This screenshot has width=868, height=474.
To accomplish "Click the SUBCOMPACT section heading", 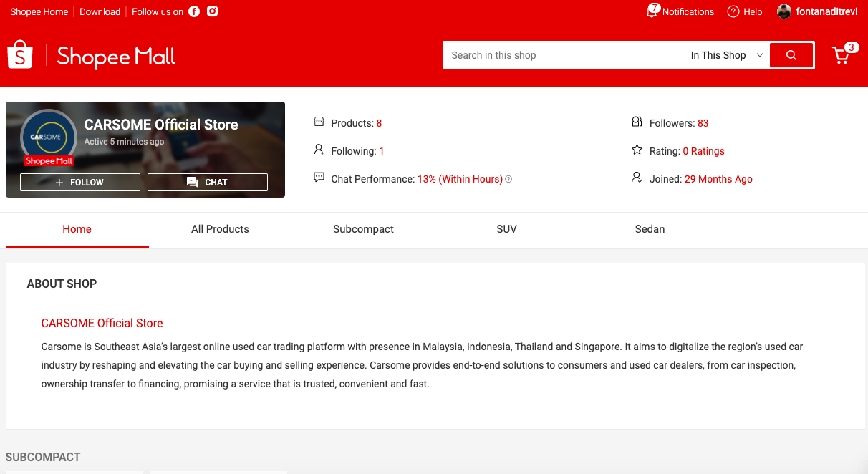I will point(43,457).
